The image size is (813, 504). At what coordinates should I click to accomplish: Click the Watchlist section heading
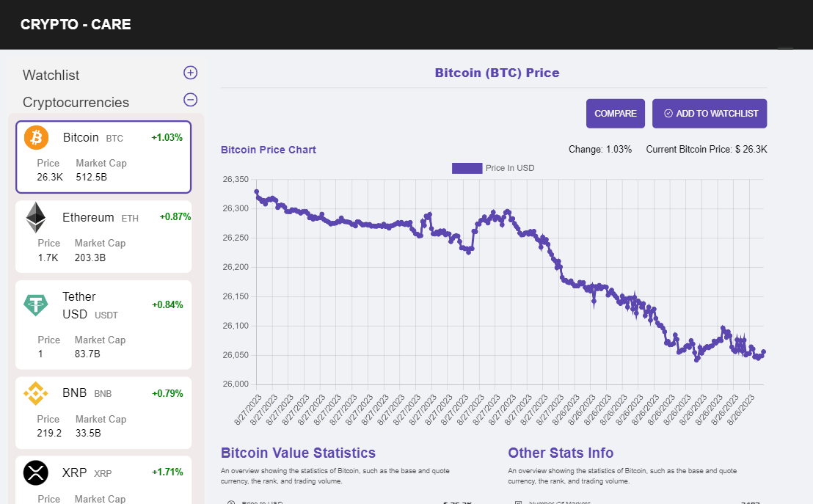(x=51, y=75)
